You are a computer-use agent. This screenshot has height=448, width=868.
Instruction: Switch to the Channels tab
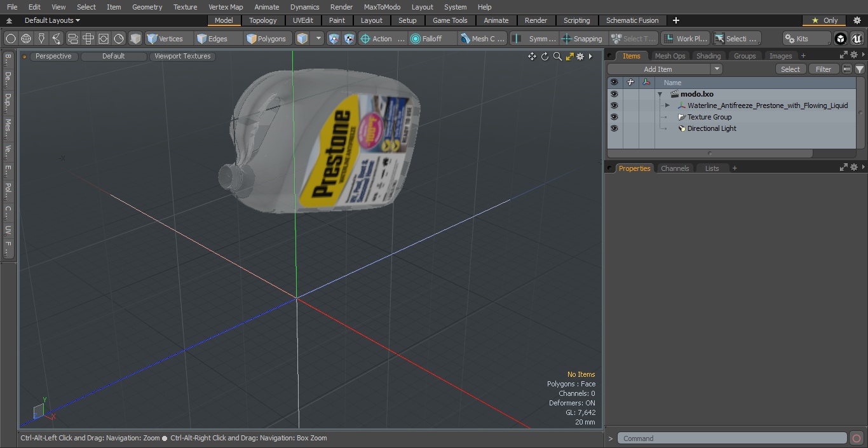pos(675,168)
